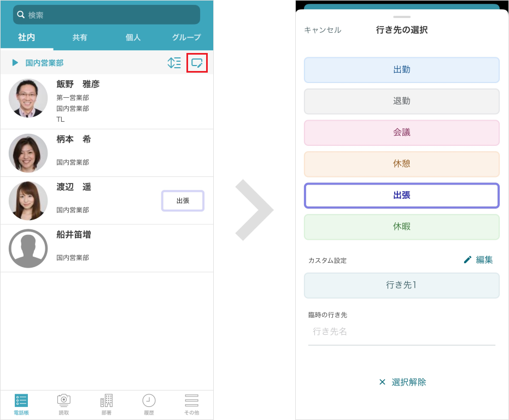Open the 部署 building icon
The image size is (509, 420).
tap(107, 401)
